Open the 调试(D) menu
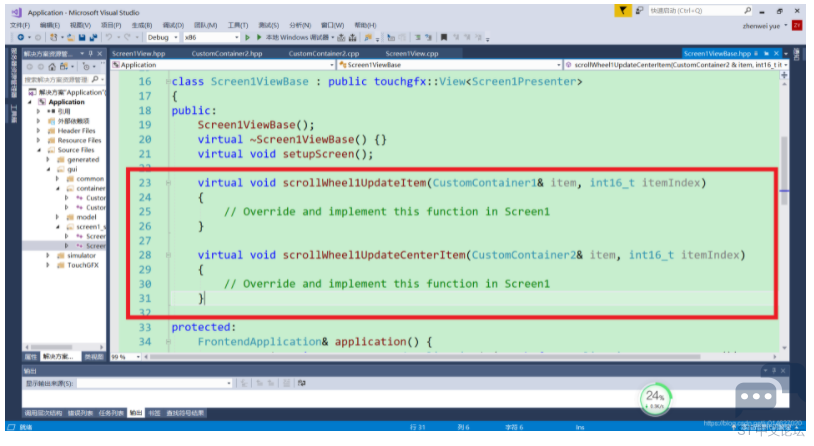 [x=172, y=24]
